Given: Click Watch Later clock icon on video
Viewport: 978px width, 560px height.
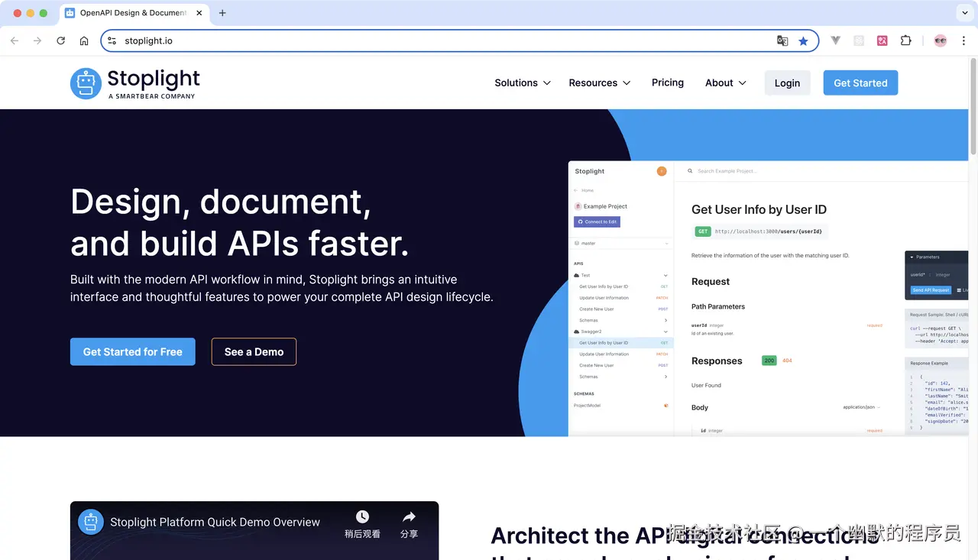Looking at the screenshot, I should (x=362, y=517).
